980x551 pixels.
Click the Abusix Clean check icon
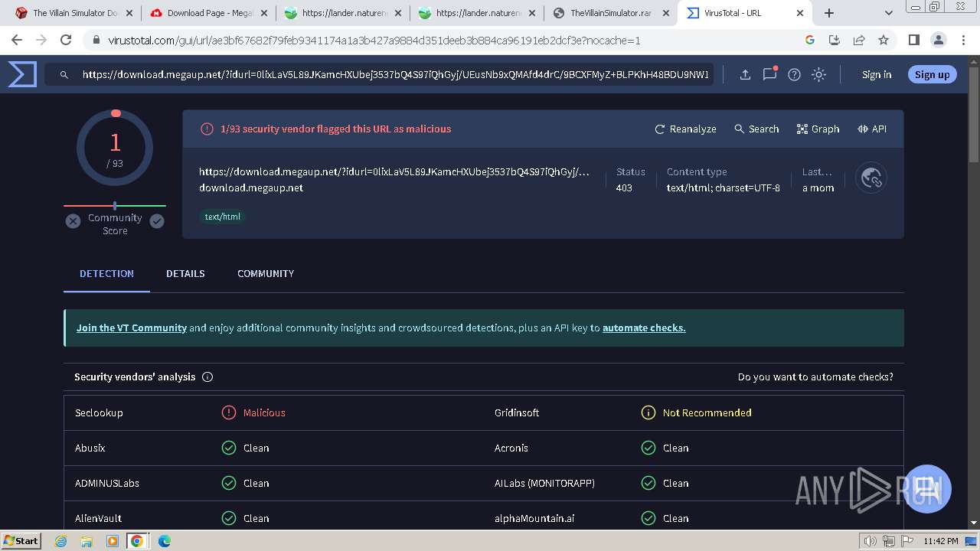(x=229, y=448)
